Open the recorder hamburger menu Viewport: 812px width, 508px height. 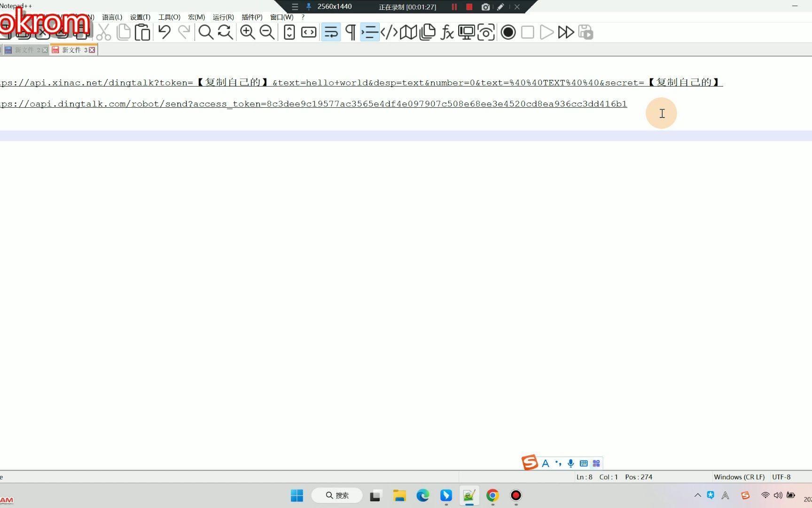pos(295,7)
